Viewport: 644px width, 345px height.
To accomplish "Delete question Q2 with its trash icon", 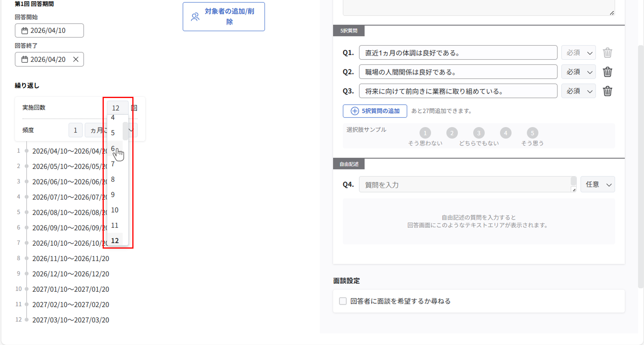I will click(x=607, y=72).
